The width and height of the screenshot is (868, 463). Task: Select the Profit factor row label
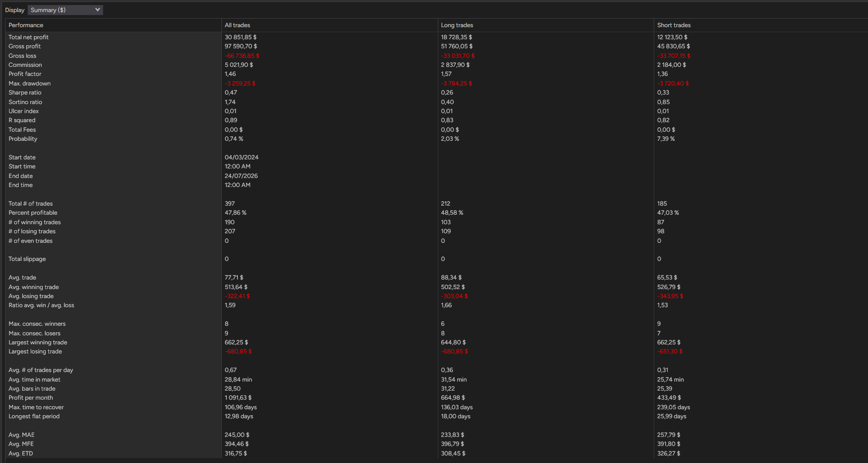coord(25,74)
